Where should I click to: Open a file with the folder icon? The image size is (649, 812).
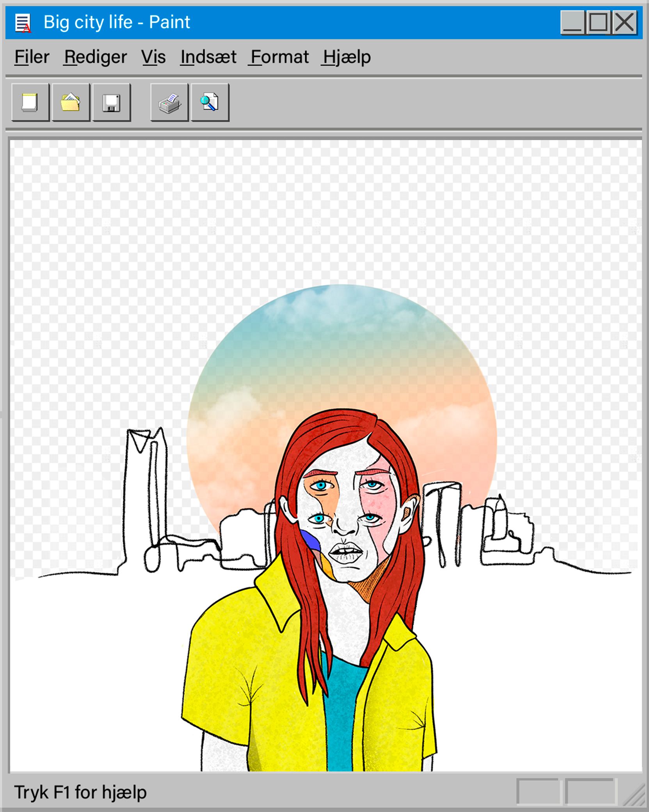[x=71, y=103]
